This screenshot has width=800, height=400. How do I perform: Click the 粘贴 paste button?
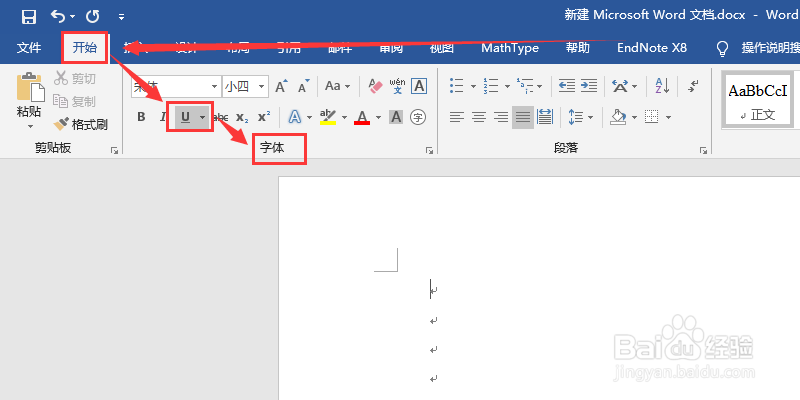click(30, 95)
